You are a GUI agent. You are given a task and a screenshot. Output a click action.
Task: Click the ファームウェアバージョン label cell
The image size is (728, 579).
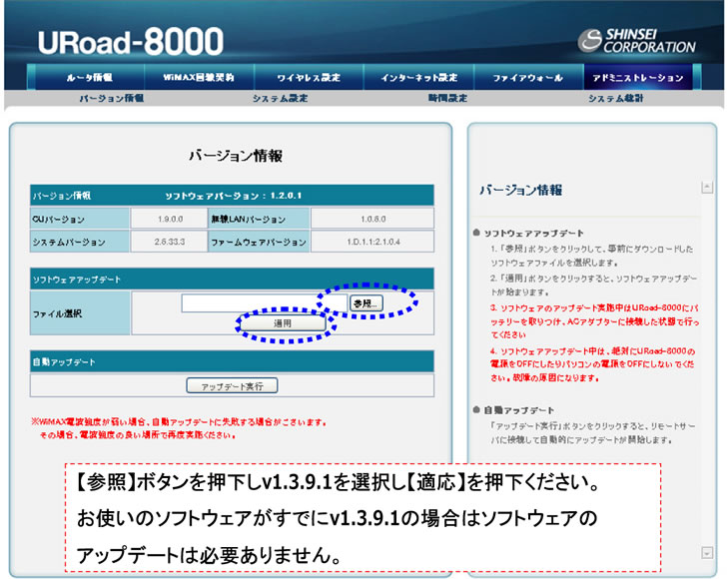259,242
